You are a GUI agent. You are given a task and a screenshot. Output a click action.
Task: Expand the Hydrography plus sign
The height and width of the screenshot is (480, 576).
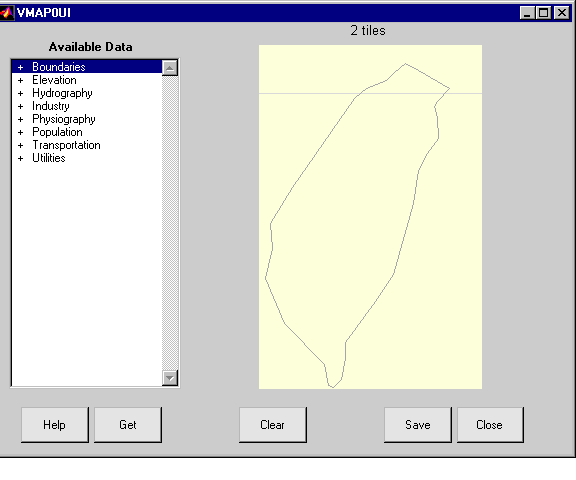(x=21, y=93)
